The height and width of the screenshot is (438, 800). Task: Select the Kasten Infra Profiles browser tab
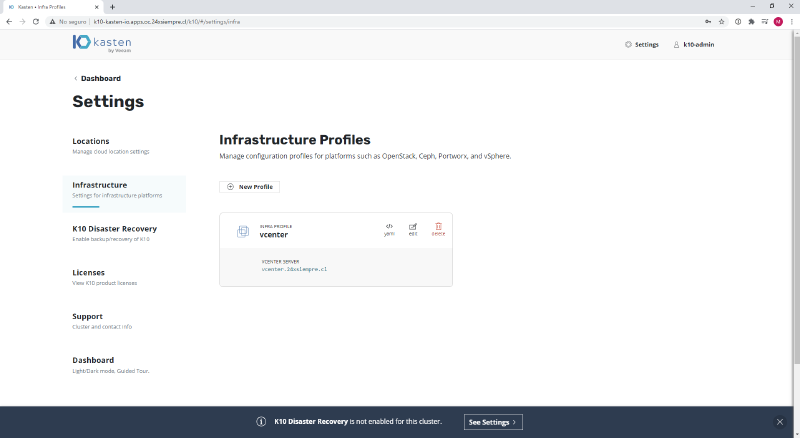point(51,7)
